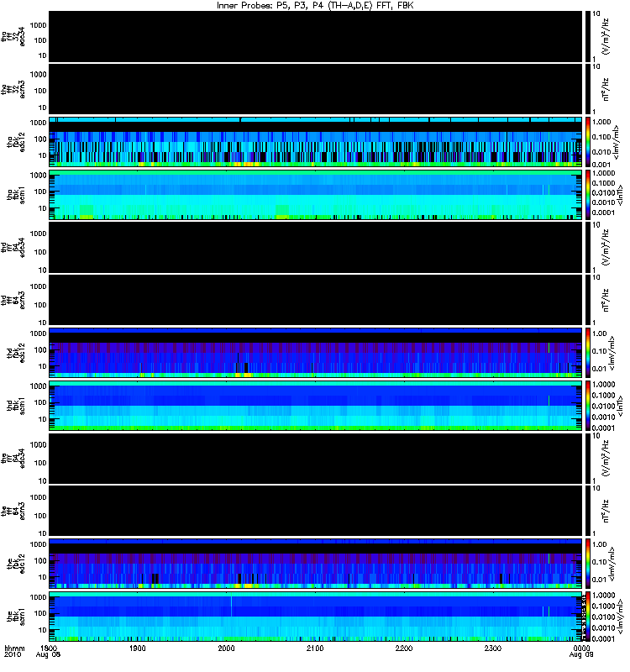This screenshot has width=630, height=672.
Task: Select the the fbk scm1 spectrogram panel
Action: tap(316, 617)
